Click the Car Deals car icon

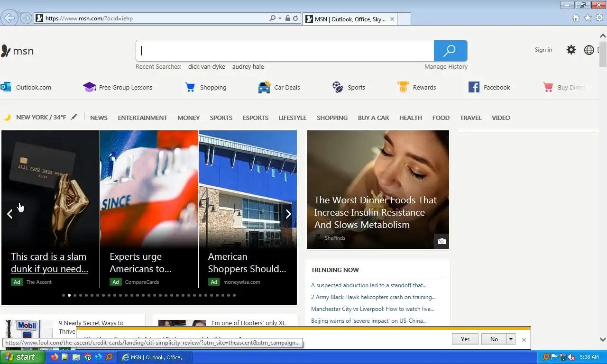point(264,87)
